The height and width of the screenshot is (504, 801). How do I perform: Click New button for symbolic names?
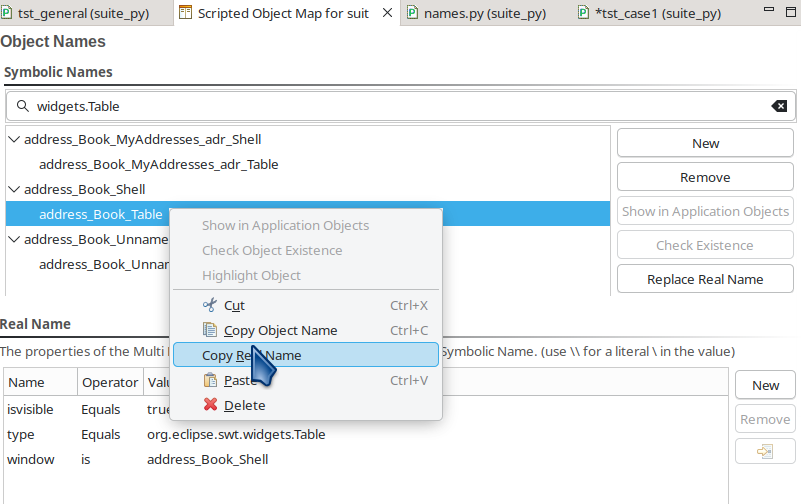(705, 143)
